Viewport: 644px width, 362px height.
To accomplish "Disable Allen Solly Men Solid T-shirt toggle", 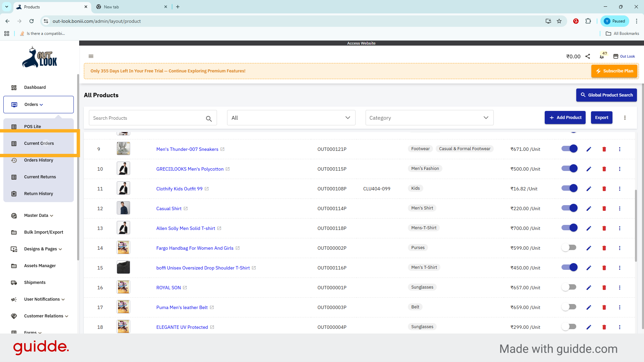I will point(569,228).
